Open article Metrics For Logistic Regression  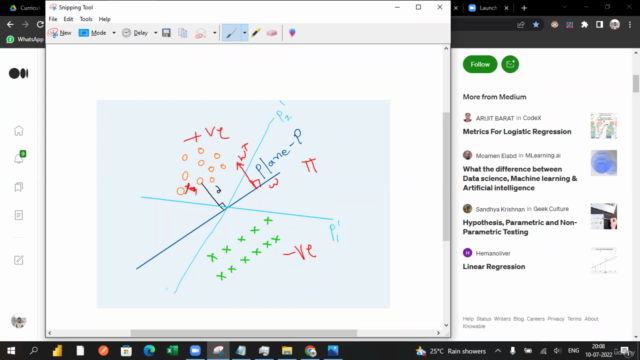(x=517, y=131)
